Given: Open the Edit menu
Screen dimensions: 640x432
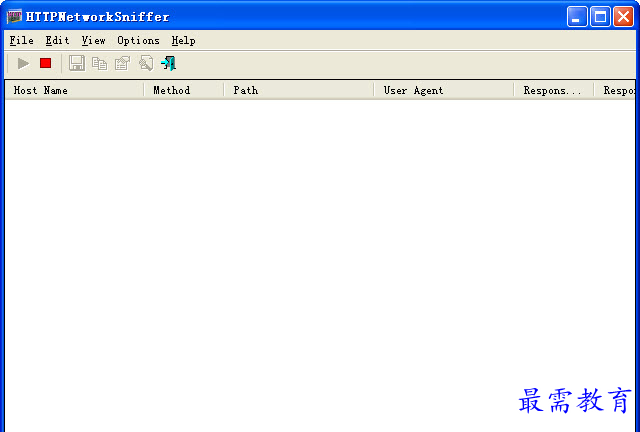Looking at the screenshot, I should pos(58,40).
